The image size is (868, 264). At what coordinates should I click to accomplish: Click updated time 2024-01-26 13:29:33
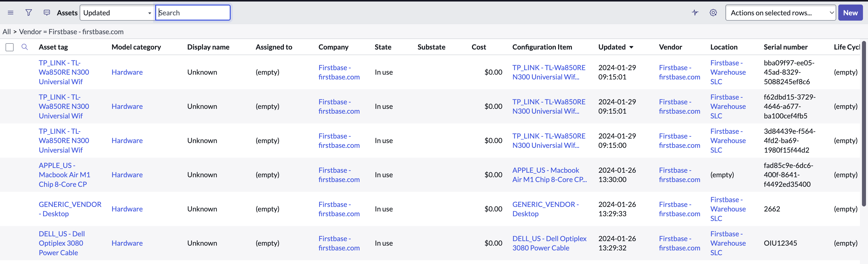click(617, 209)
